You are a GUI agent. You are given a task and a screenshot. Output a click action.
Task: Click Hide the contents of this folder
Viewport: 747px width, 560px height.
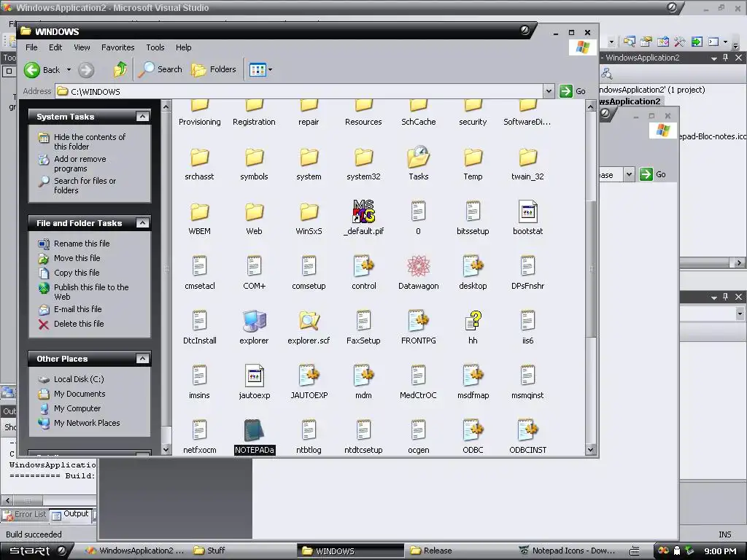89,141
